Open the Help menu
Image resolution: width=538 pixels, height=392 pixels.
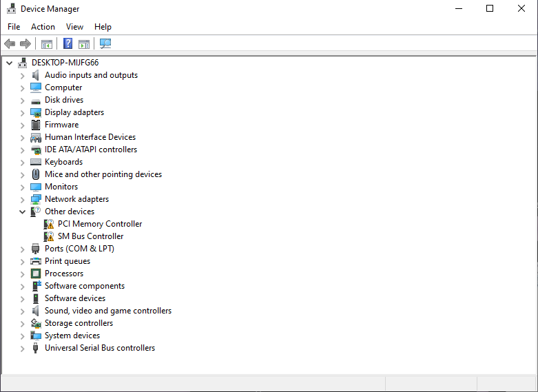point(103,27)
